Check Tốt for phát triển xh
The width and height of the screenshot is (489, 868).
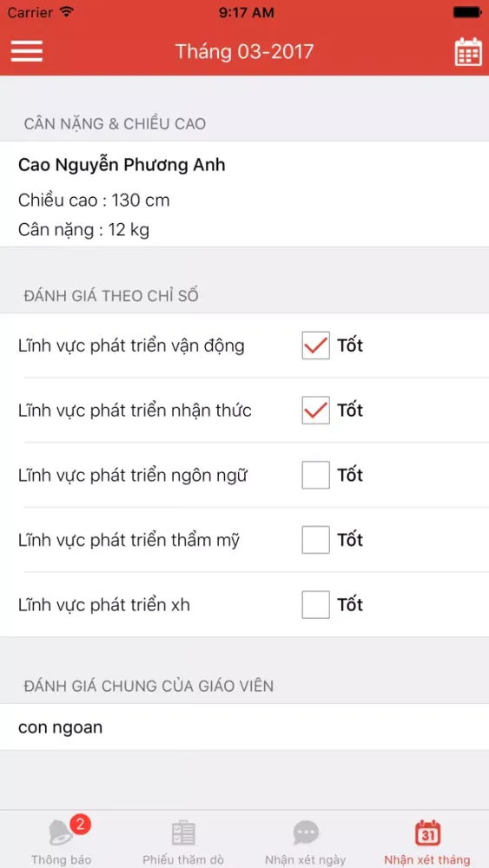pyautogui.click(x=315, y=604)
